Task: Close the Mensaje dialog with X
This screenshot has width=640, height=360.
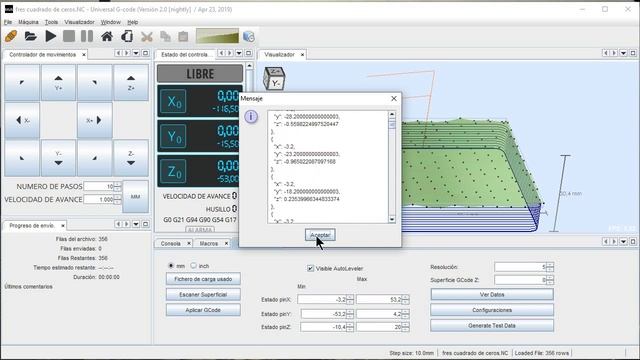Action: (x=394, y=99)
